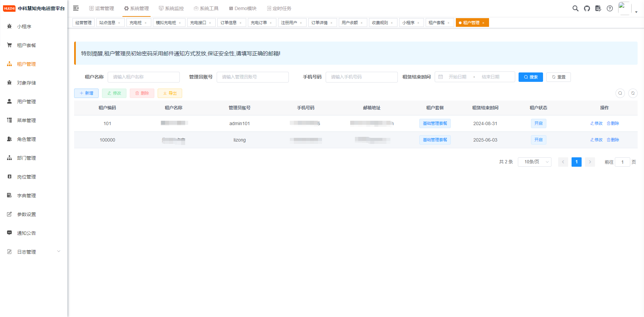Open the top-bar search icon
The width and height of the screenshot is (644, 317).
pyautogui.click(x=575, y=8)
